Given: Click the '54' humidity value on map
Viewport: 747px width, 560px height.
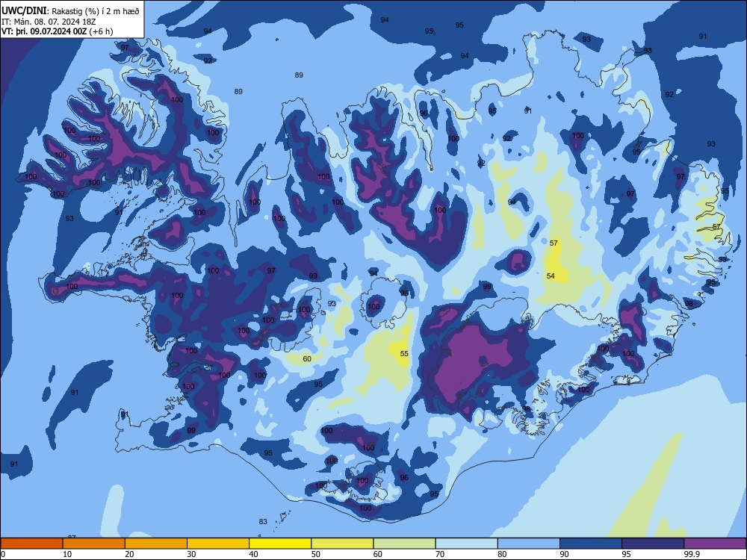Looking at the screenshot, I should coord(551,276).
